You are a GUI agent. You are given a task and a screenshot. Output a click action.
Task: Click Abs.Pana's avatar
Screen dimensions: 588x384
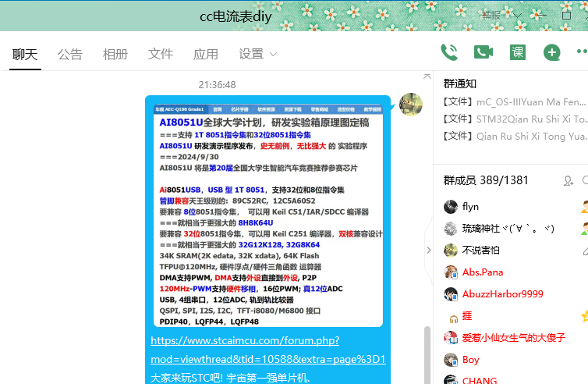point(451,272)
